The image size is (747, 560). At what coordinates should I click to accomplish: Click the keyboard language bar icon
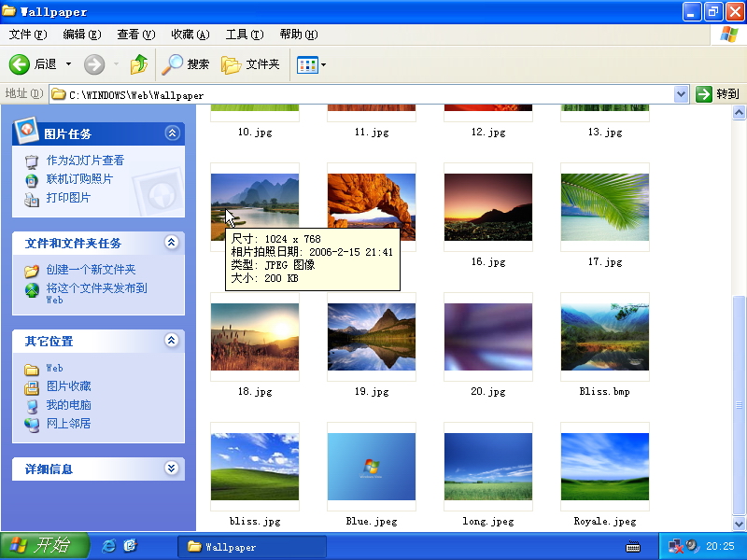tap(633, 547)
